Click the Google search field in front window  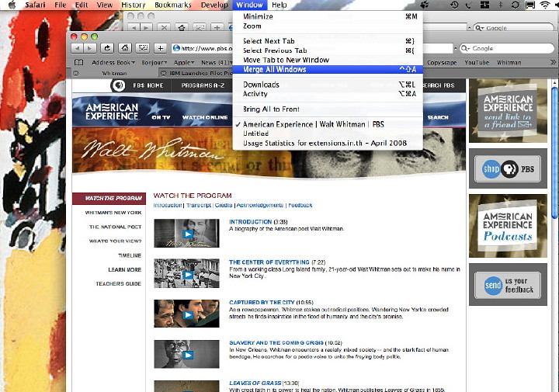pos(506,48)
